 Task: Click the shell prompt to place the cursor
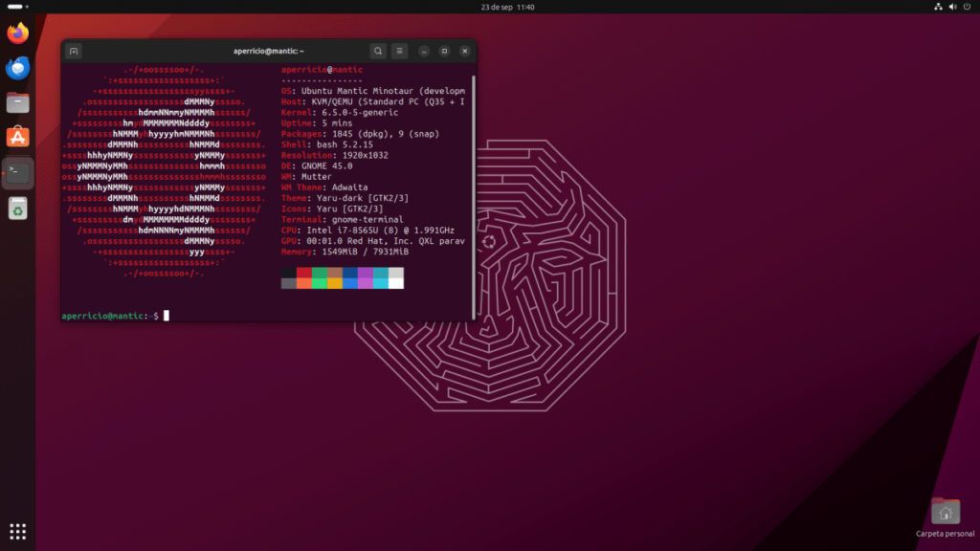click(x=165, y=314)
